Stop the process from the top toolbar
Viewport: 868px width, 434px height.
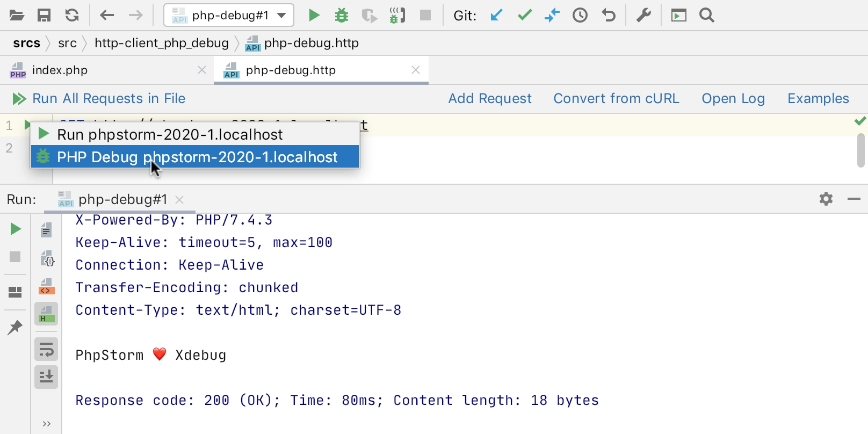(425, 15)
